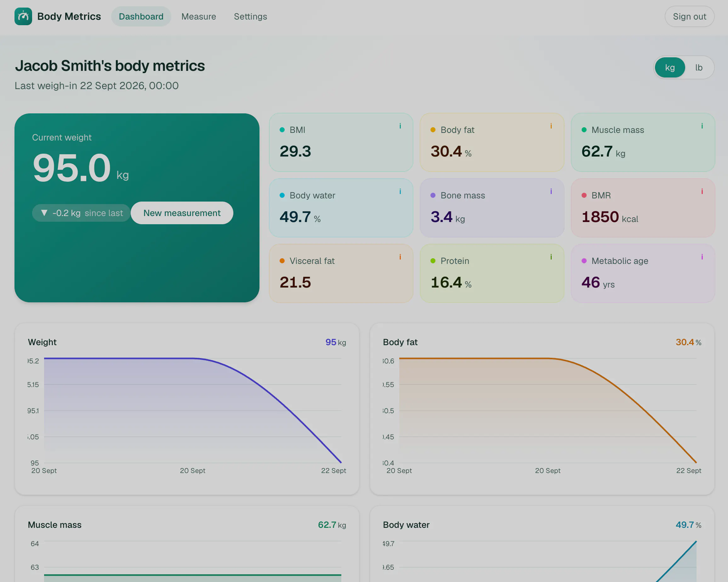The height and width of the screenshot is (582, 728).
Task: Click the -0.2 kg since last badge
Action: [81, 213]
